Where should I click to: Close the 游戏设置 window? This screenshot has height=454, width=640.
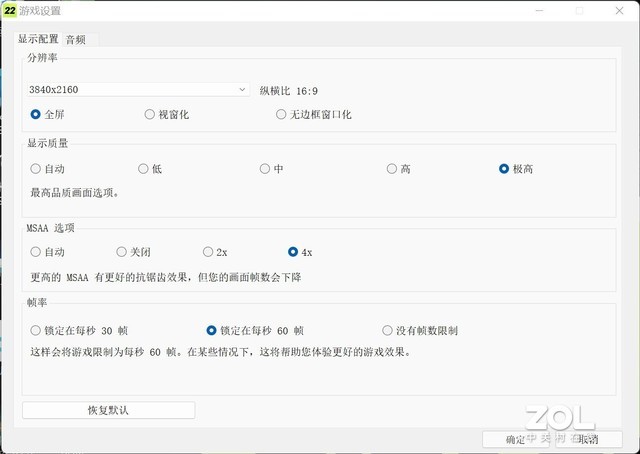619,11
